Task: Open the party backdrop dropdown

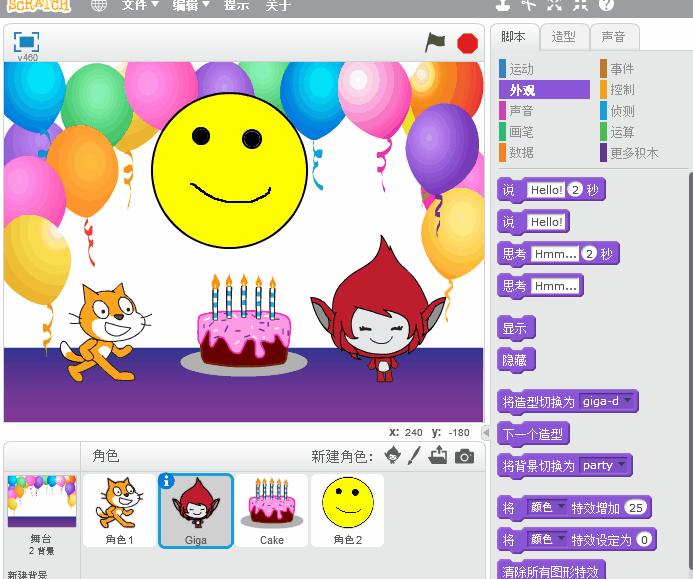Action: tap(604, 465)
